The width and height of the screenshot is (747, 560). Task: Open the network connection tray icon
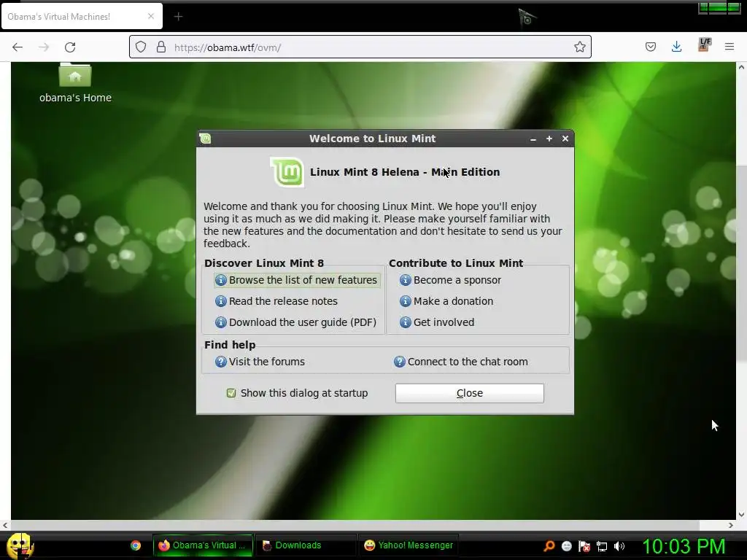602,546
